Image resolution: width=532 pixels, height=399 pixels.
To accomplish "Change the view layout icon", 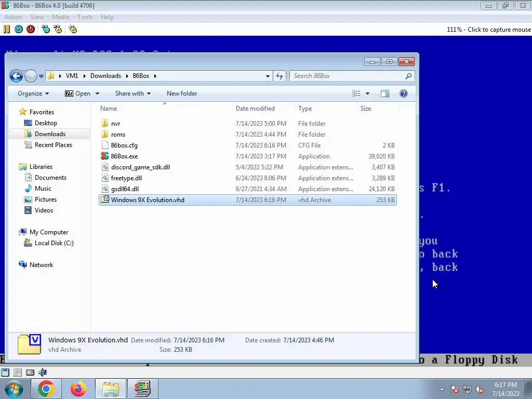I will [x=356, y=94].
